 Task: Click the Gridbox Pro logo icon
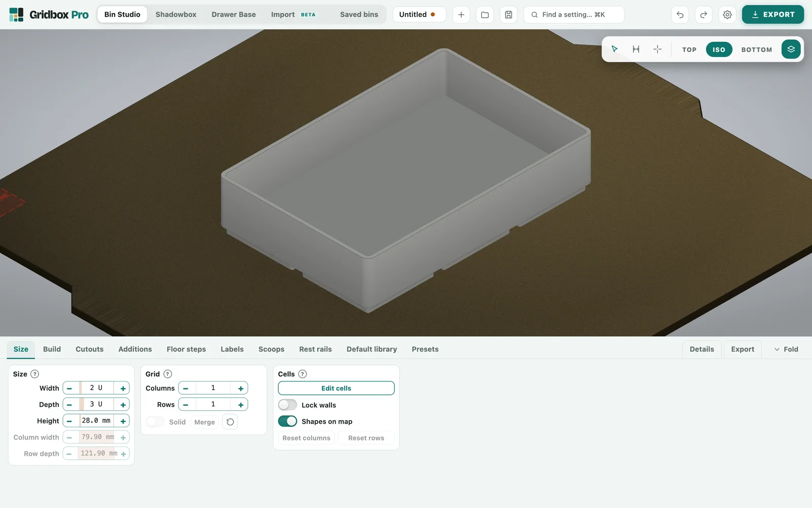16,14
